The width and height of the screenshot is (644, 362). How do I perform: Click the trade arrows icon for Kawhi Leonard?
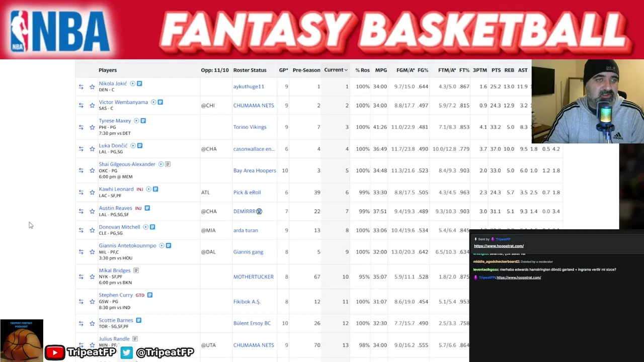pyautogui.click(x=81, y=193)
